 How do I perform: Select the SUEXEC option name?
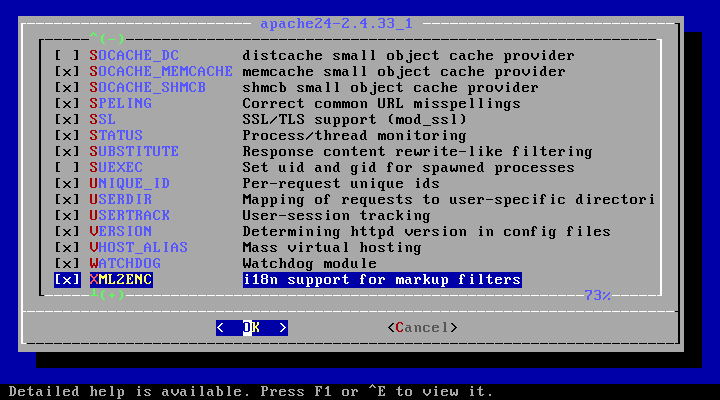pos(116,168)
